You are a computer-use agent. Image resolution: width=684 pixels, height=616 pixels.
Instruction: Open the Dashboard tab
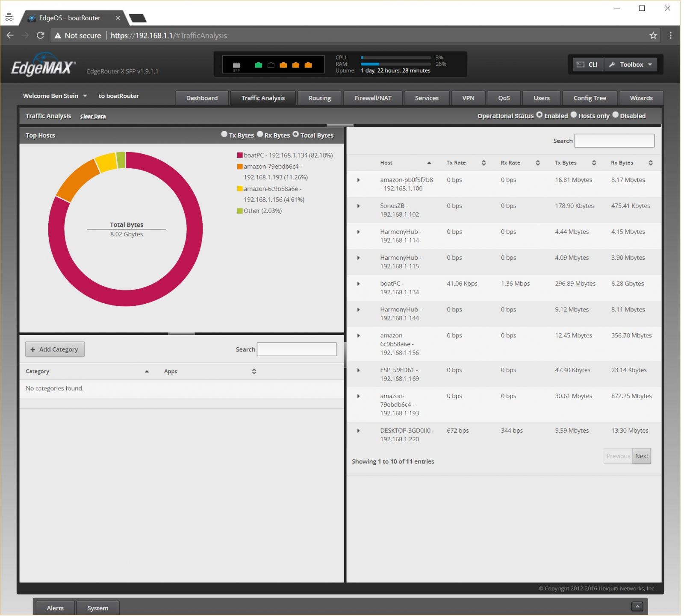pyautogui.click(x=202, y=98)
